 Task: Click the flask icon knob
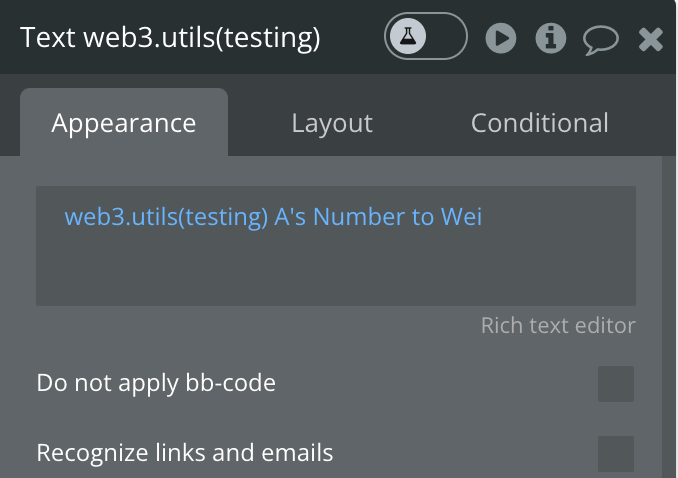(408, 36)
